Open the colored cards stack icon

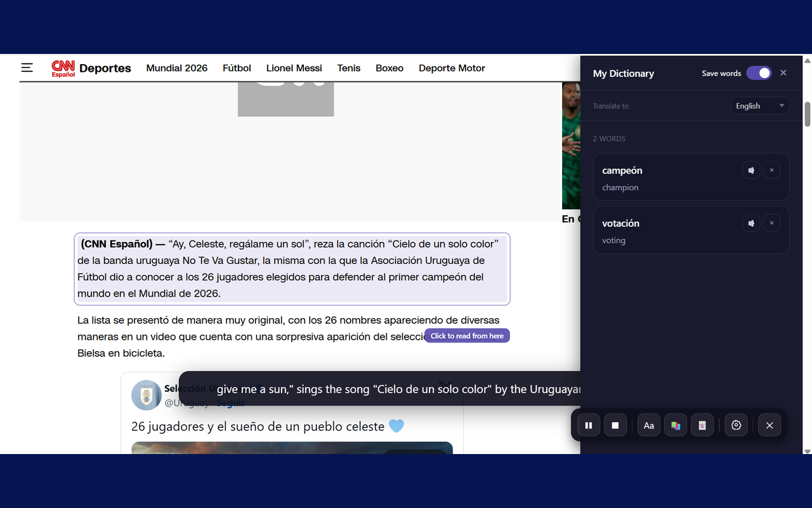676,425
